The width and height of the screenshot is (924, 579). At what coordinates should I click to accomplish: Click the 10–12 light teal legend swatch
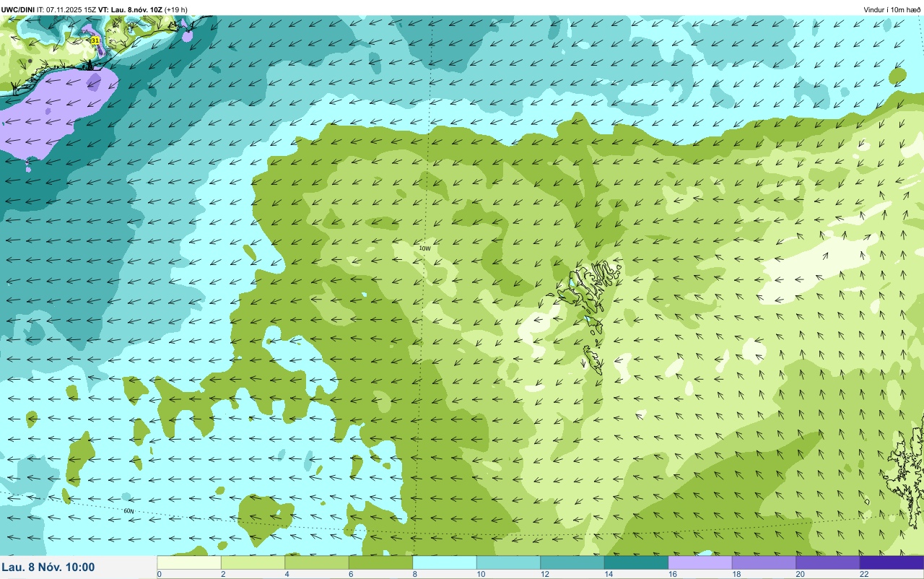508,562
